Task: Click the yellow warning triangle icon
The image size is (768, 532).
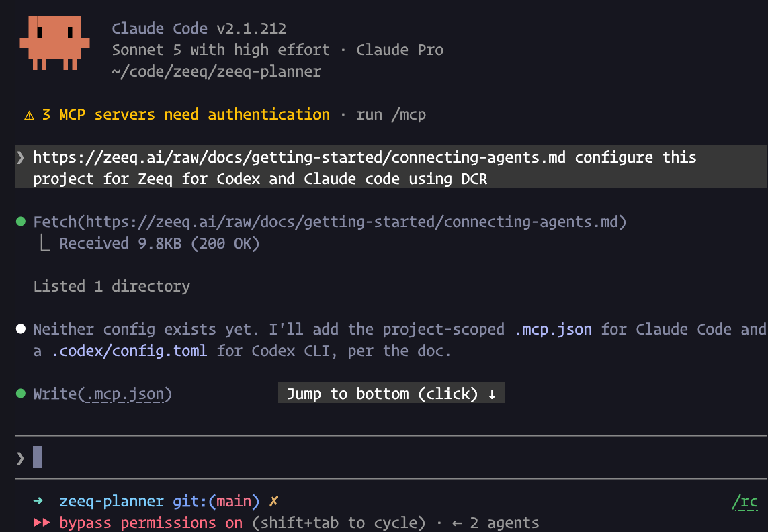Action: point(30,115)
